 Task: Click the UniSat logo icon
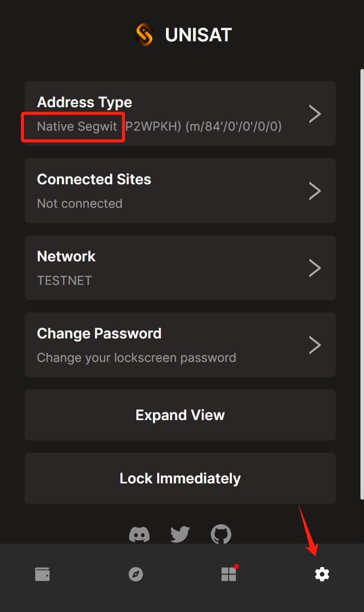tap(144, 35)
